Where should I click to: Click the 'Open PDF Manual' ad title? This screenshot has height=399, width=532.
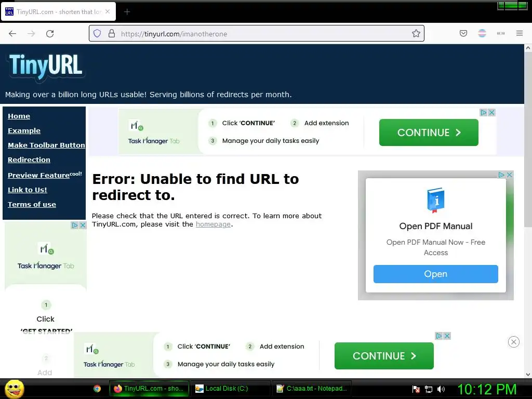click(x=436, y=226)
